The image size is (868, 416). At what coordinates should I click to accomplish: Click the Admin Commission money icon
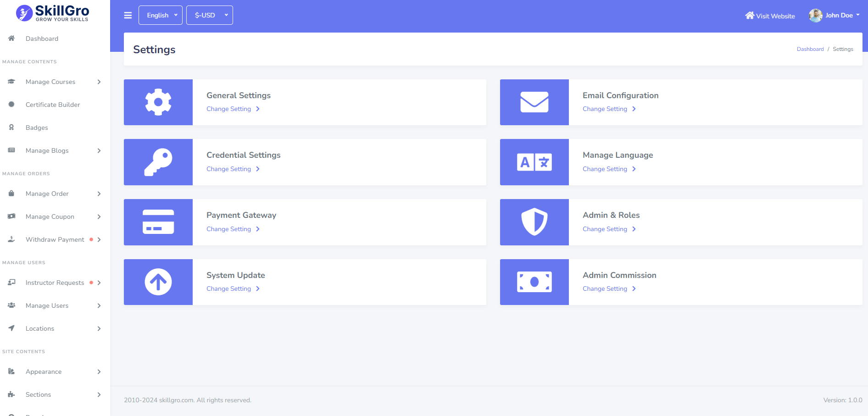tap(534, 282)
